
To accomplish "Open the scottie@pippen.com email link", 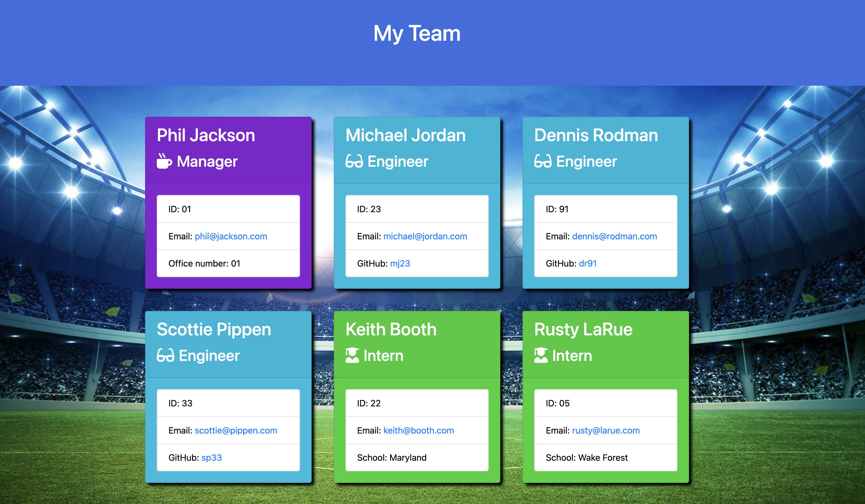I will coord(236,430).
